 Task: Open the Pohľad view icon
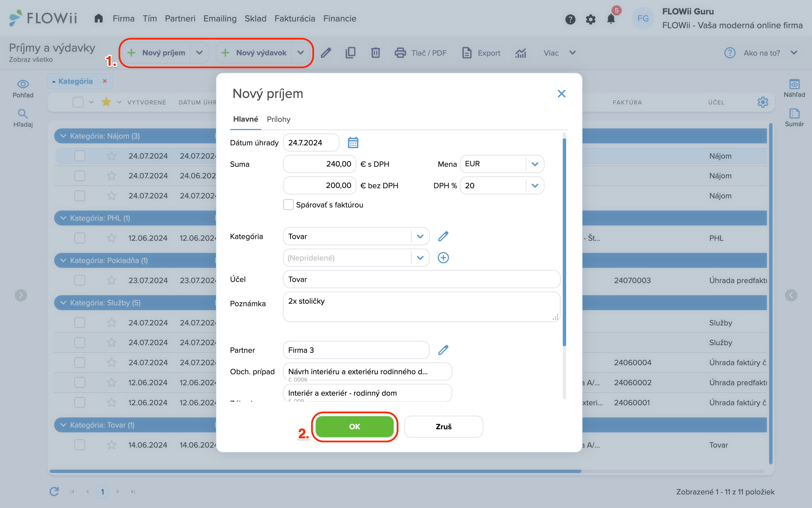tap(23, 89)
